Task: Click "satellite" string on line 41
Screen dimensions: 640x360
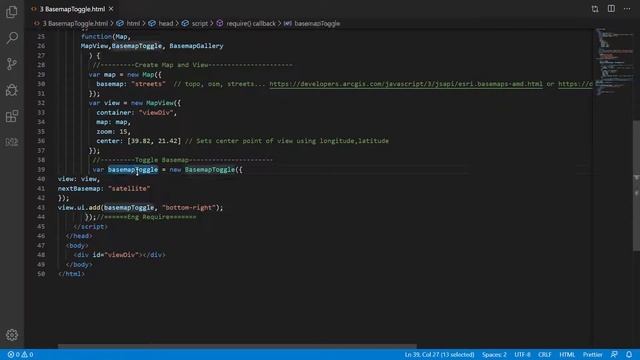Action: coord(129,189)
